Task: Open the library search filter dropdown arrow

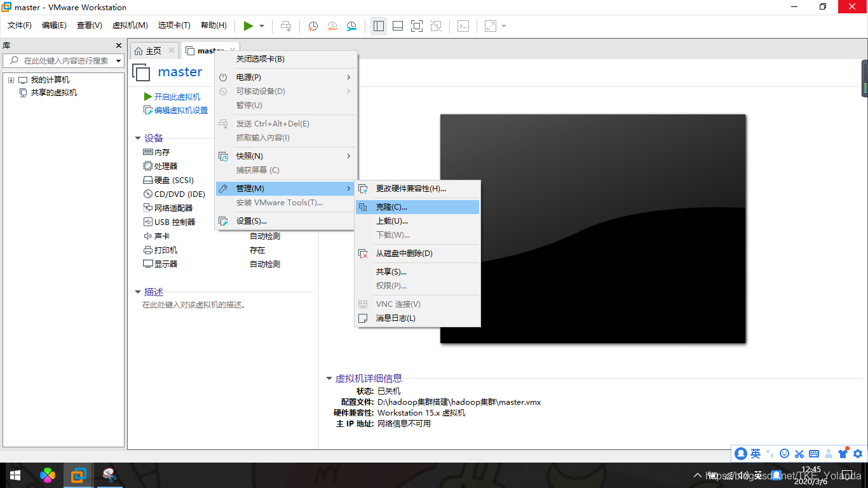Action: [118, 61]
